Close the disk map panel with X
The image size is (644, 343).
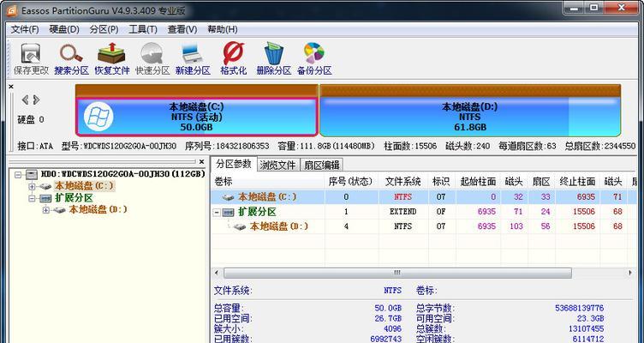(11, 87)
